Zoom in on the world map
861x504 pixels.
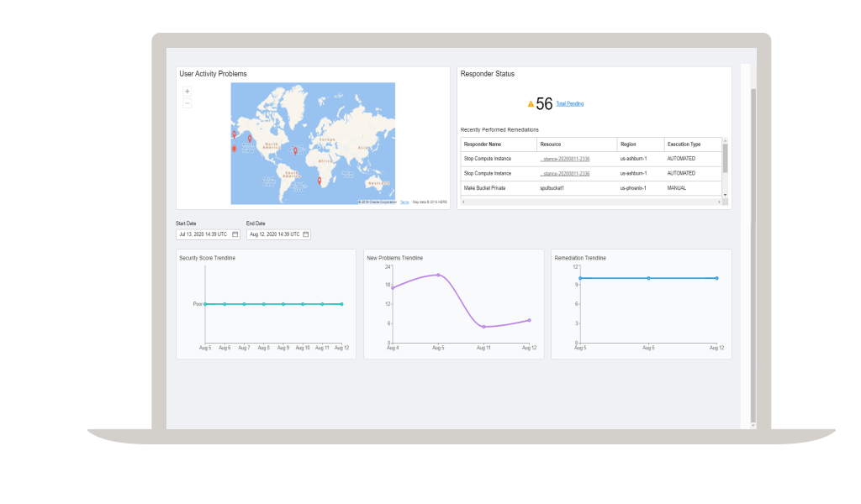point(187,92)
